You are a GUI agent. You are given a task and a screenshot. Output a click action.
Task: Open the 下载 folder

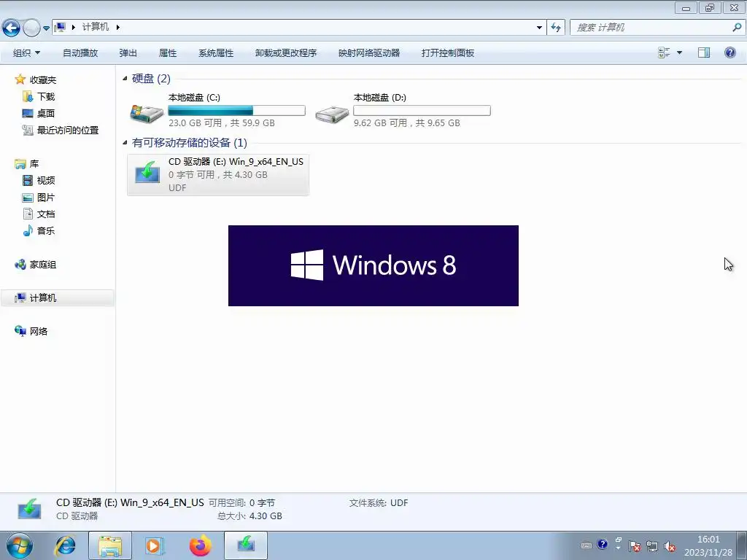46,97
